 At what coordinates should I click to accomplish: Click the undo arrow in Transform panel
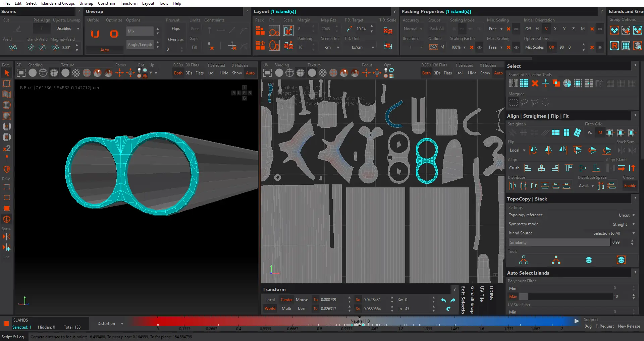tap(444, 300)
